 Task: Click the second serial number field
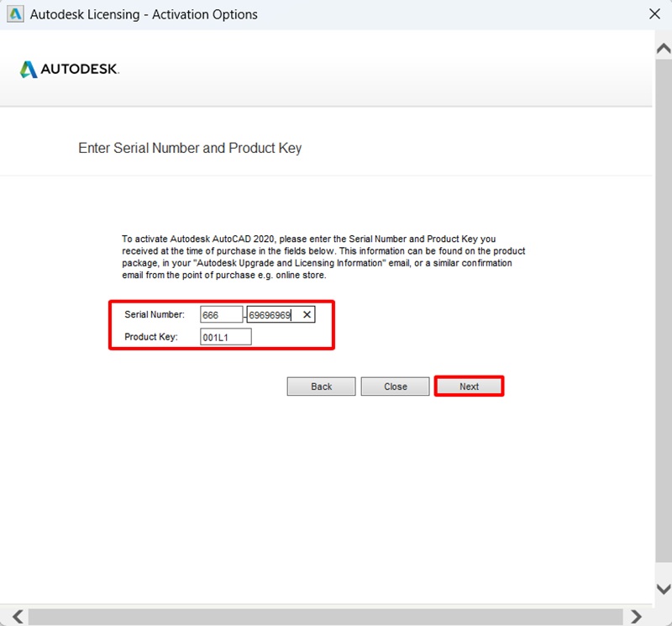click(270, 315)
